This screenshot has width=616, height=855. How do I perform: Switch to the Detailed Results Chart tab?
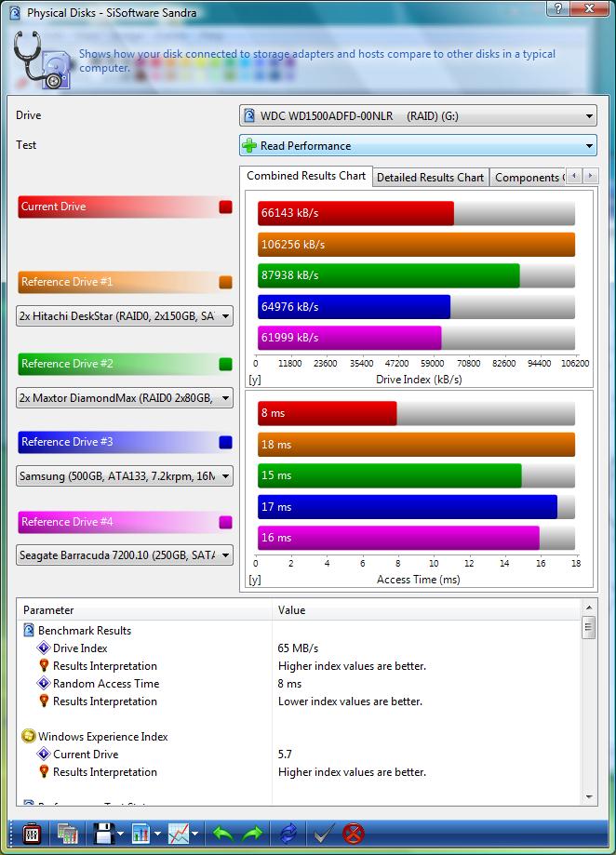coord(430,177)
